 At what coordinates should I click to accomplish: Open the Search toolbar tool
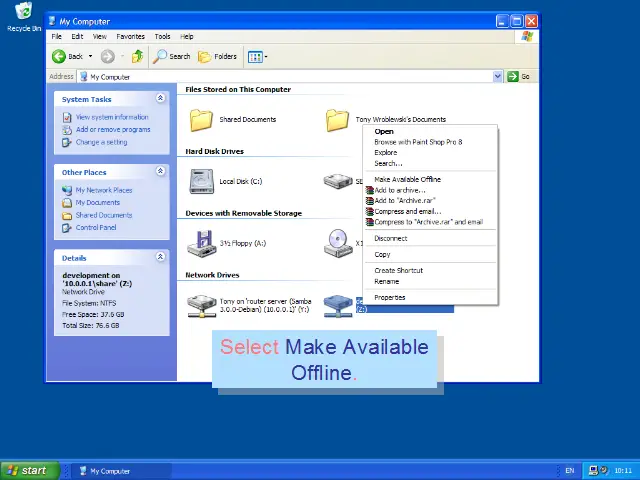[172, 57]
